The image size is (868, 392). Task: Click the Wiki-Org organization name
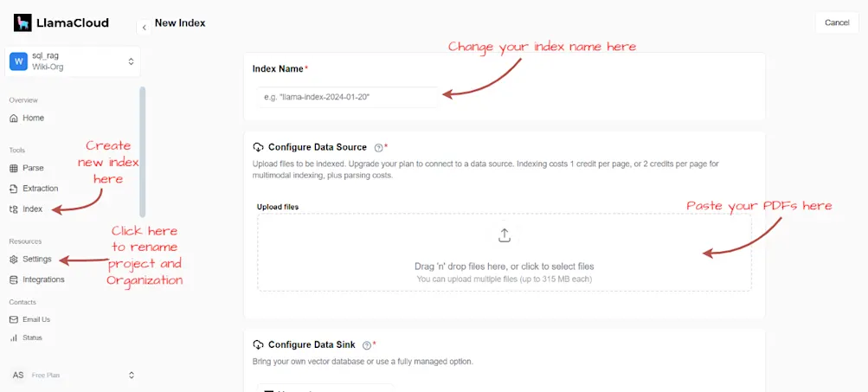pyautogui.click(x=48, y=67)
